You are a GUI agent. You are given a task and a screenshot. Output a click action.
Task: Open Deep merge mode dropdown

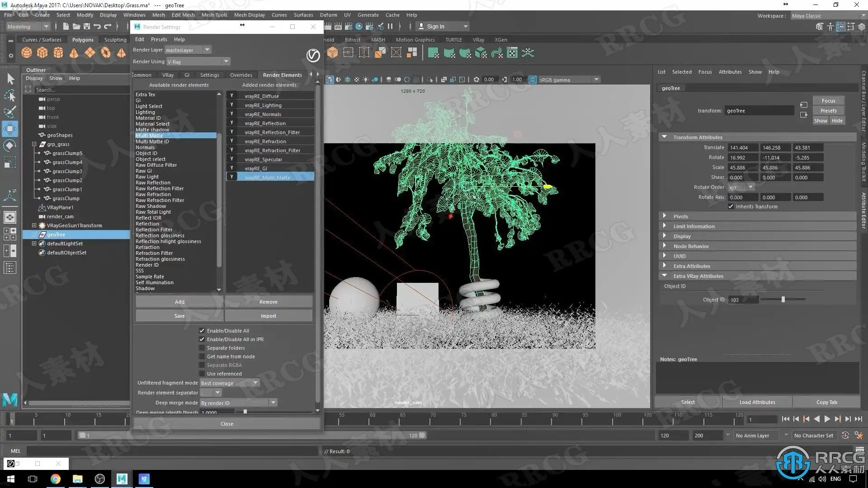click(x=238, y=403)
